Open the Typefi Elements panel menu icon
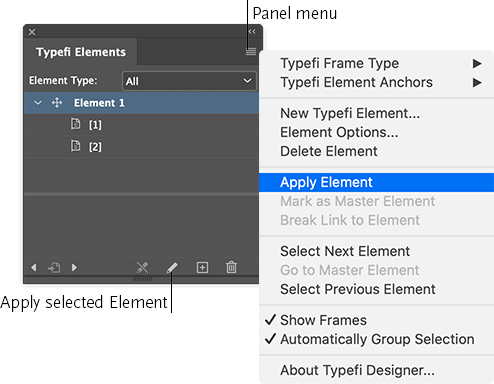Viewport: 494px width, 384px height. click(x=251, y=52)
